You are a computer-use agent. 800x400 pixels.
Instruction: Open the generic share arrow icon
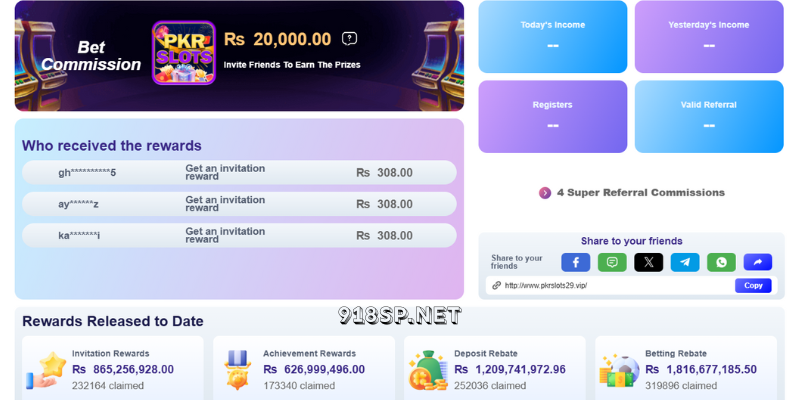(758, 262)
